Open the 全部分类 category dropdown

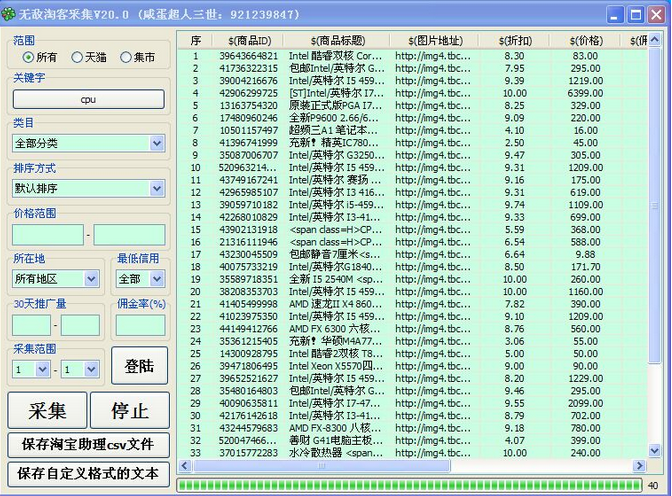[x=157, y=143]
